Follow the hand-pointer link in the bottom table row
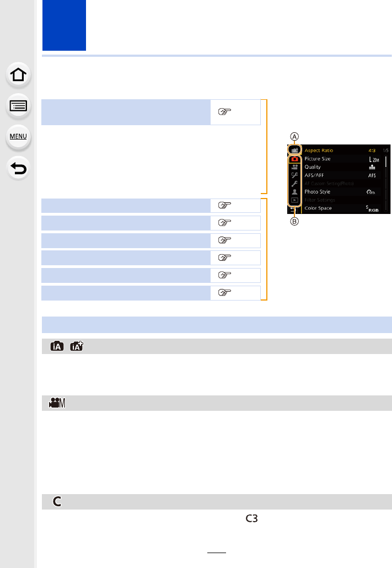Viewport: 392px width, 568px height. click(x=224, y=292)
